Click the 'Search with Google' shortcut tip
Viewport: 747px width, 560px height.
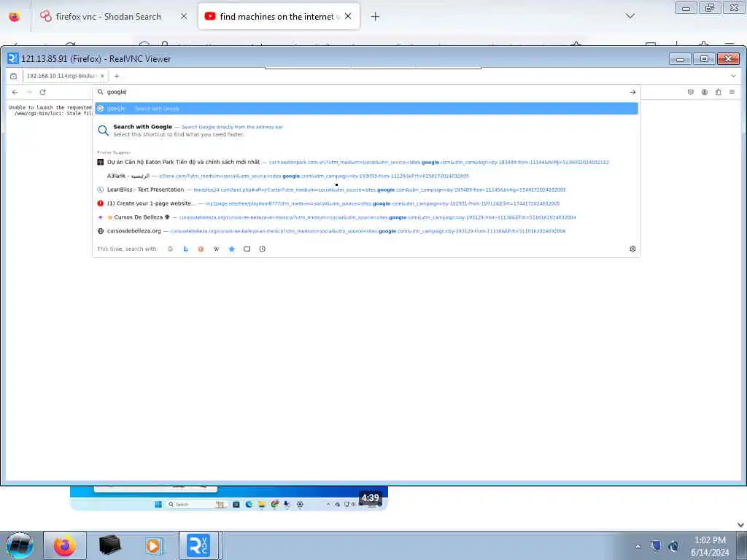tap(366, 131)
